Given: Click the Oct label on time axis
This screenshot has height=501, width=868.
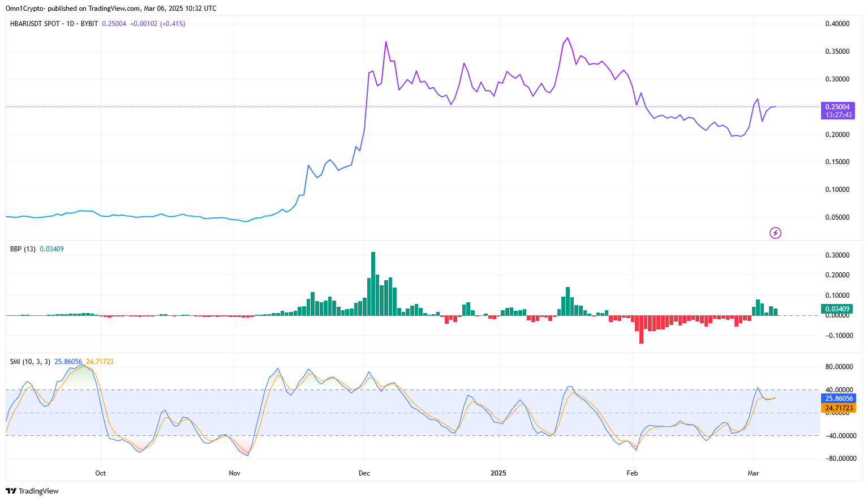Looking at the screenshot, I should [101, 473].
